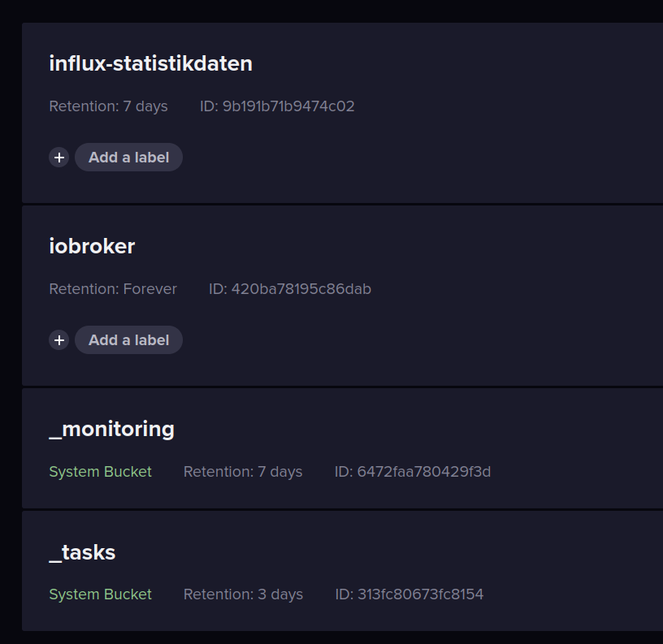Click System Bucket label under _tasks

point(100,594)
